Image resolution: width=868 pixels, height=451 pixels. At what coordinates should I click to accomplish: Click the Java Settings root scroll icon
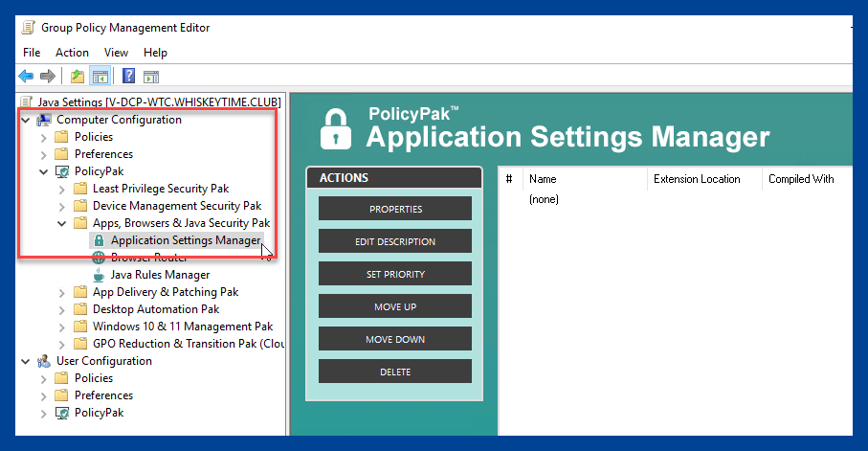pos(26,101)
